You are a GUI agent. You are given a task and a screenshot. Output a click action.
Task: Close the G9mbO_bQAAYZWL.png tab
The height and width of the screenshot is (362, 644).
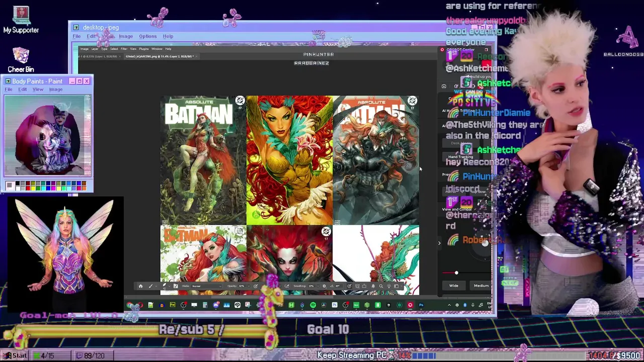(197, 56)
